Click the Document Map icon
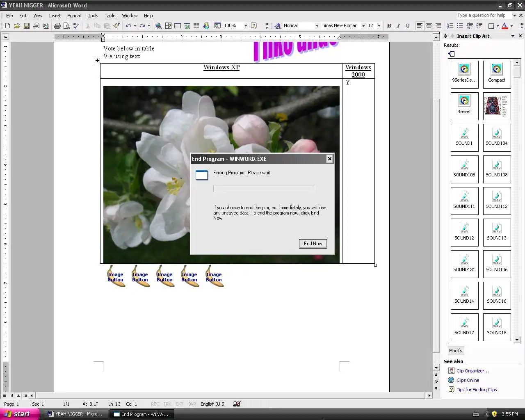The width and height of the screenshot is (525, 420). tap(217, 26)
